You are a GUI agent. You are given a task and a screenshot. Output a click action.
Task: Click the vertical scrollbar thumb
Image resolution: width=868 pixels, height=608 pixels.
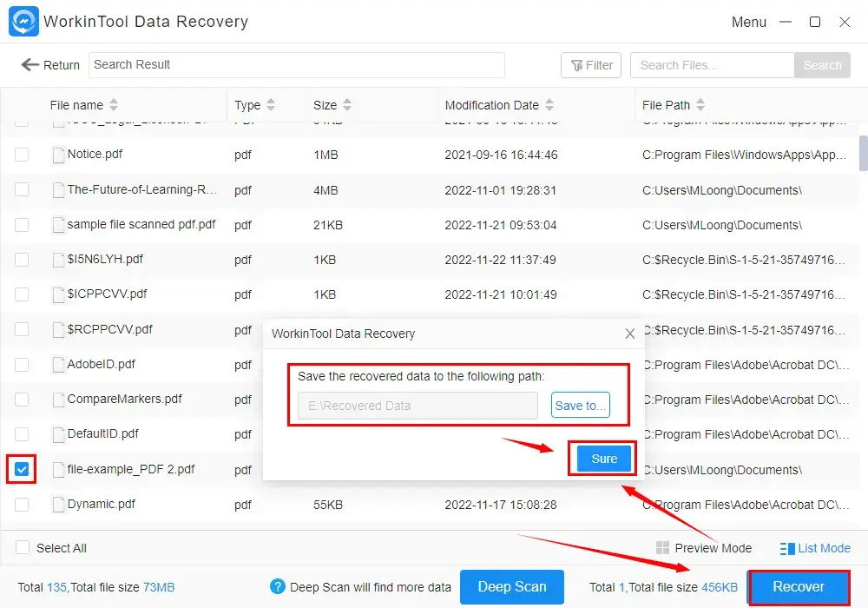click(x=863, y=153)
